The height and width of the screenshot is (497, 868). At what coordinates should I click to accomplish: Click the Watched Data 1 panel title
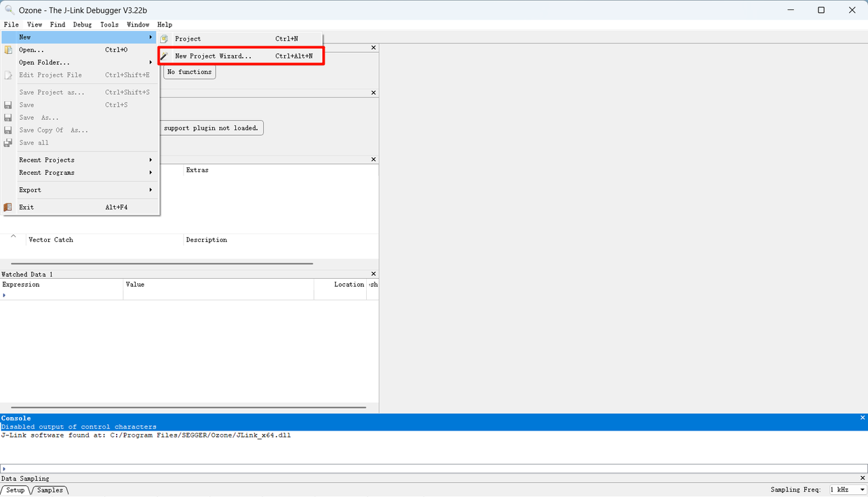point(27,275)
